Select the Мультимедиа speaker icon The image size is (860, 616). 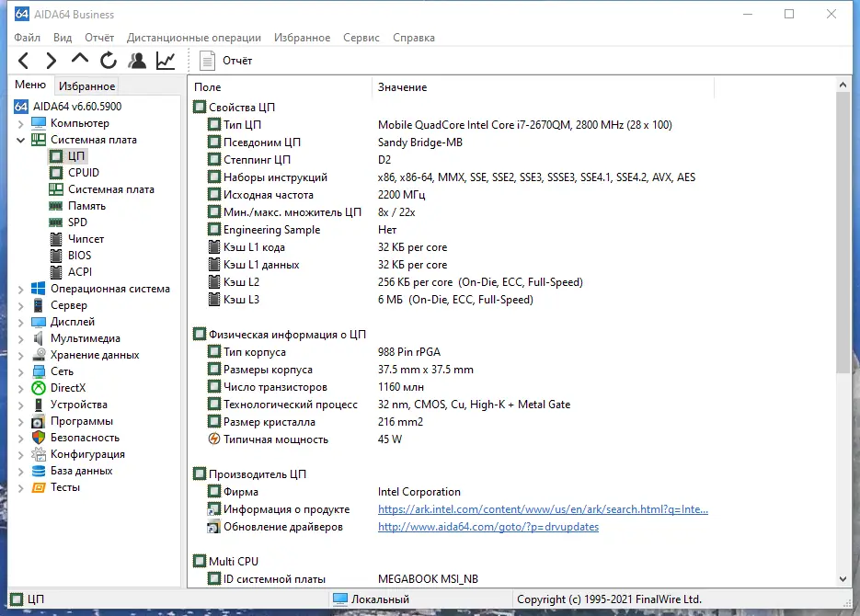[39, 338]
